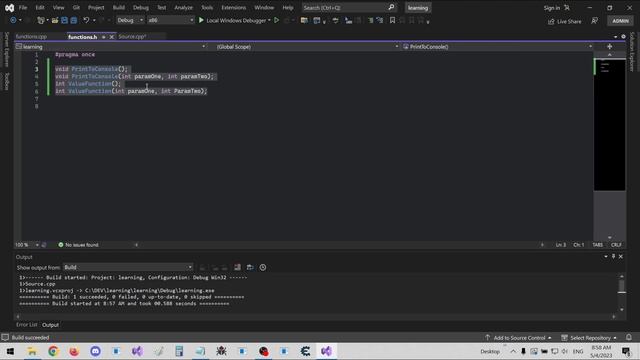The image size is (640, 360).
Task: Select the Output tab at bottom
Action: pyautogui.click(x=51, y=325)
